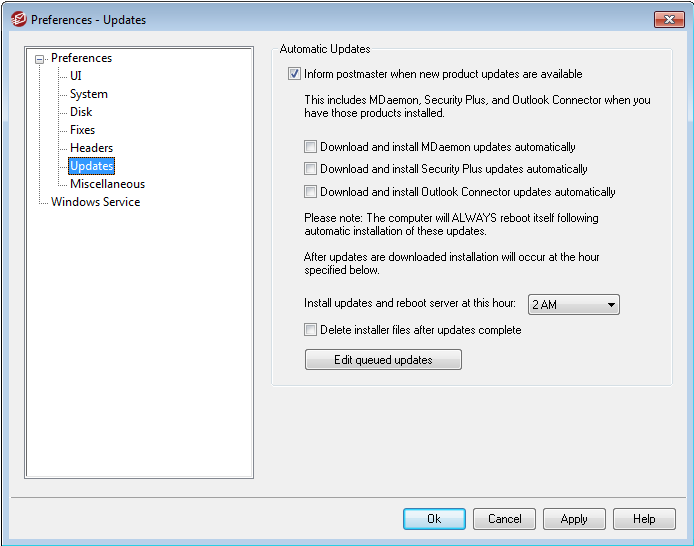This screenshot has width=694, height=546.
Task: Click the 'Automatic Updates' group label
Action: point(325,49)
